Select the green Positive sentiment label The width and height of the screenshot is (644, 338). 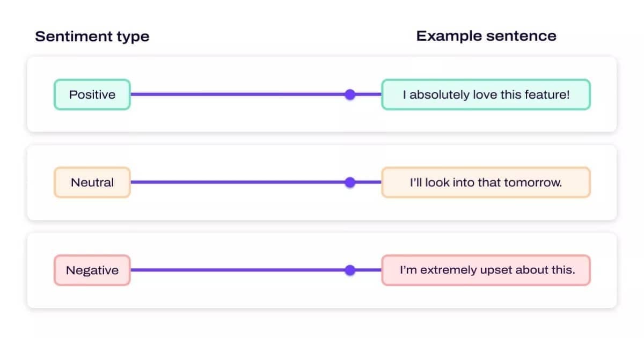pyautogui.click(x=92, y=94)
